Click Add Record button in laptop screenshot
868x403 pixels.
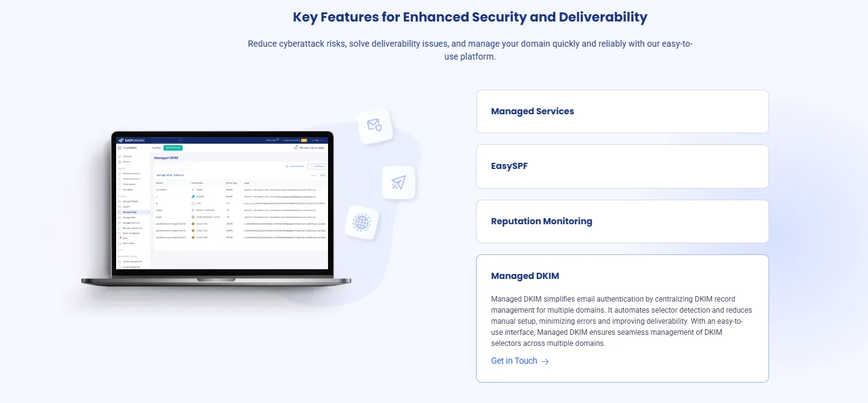(316, 166)
